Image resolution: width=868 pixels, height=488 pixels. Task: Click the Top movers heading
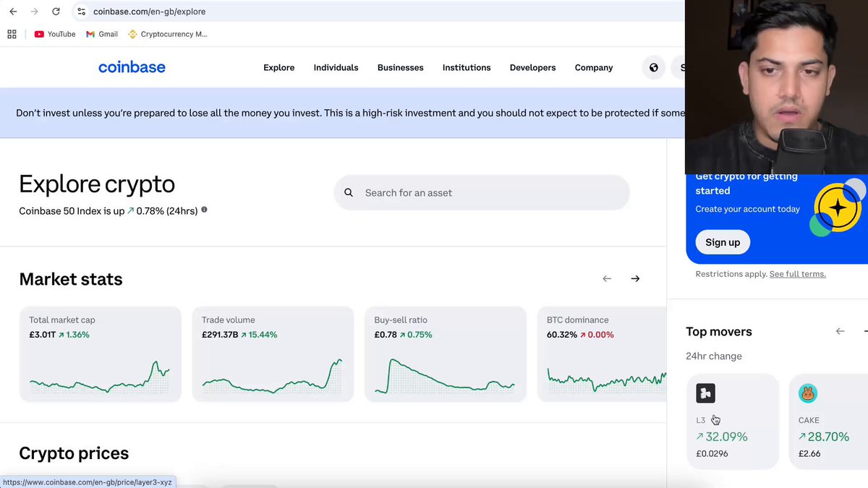719,331
